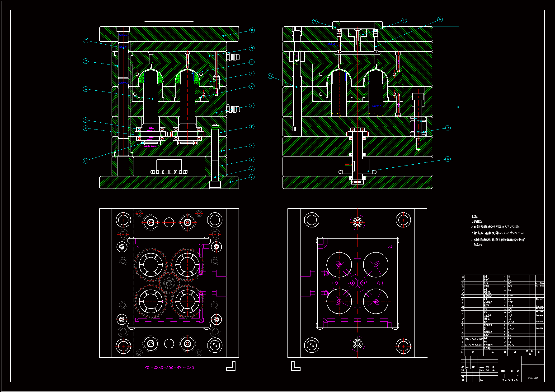The image size is (555, 392).
Task: Click the xxx-000 drawing number field
Action: pos(533,378)
